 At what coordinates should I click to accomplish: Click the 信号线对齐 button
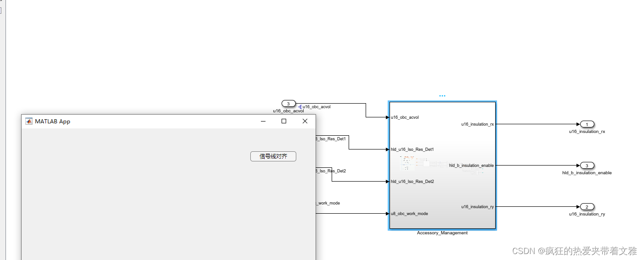coord(273,156)
